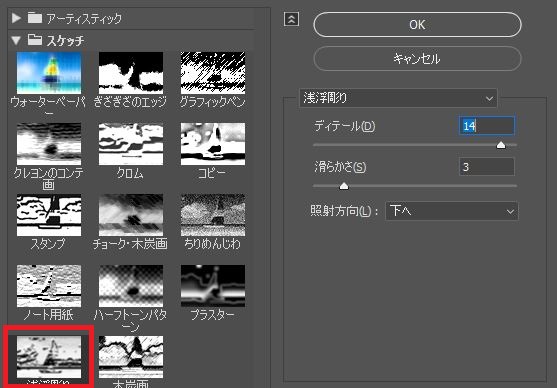
Task: Apply the プラスター filter thumbnail
Action: 213,286
